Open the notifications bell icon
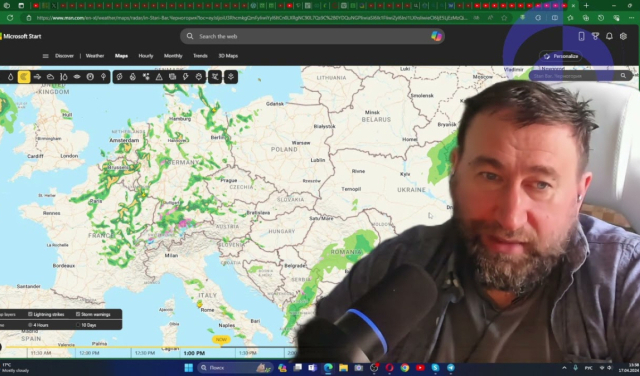The width and height of the screenshot is (640, 376). pos(609,36)
